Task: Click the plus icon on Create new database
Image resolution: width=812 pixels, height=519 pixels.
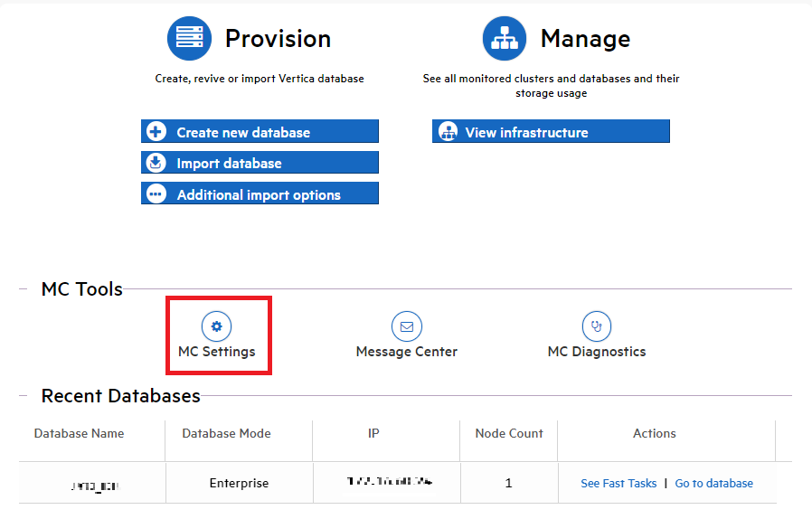Action: pyautogui.click(x=156, y=132)
